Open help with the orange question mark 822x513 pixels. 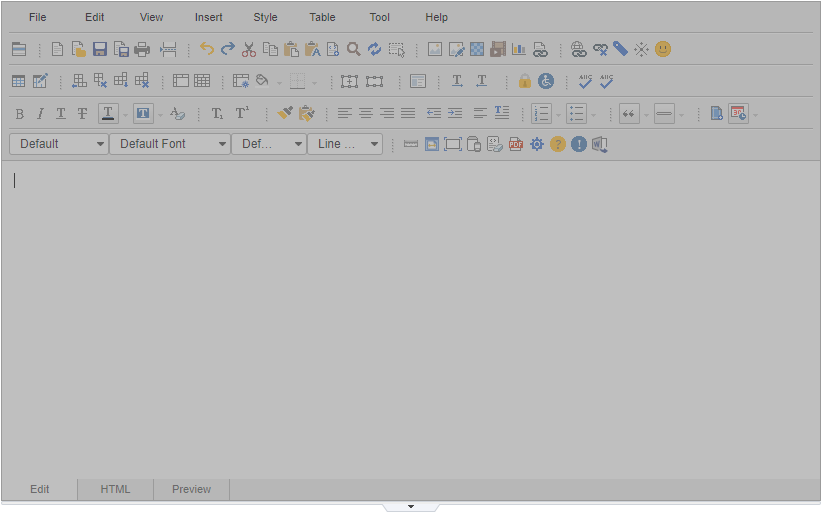coord(558,144)
